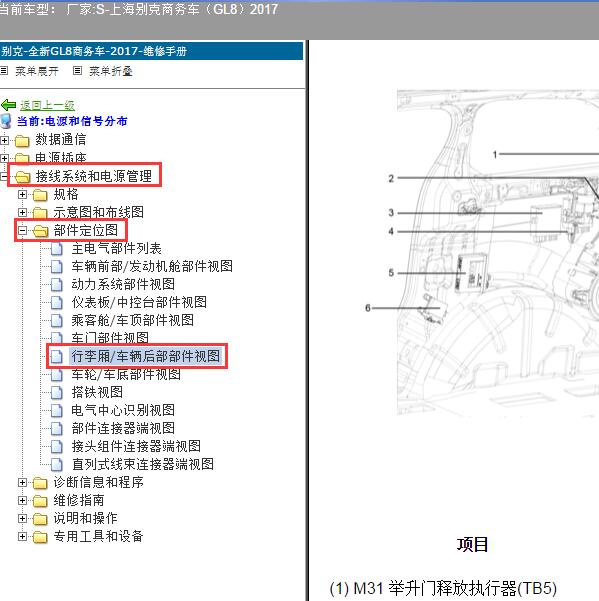This screenshot has height=601, width=599.
Task: Click the 主电气部件列表 document icon
Action: click(57, 249)
